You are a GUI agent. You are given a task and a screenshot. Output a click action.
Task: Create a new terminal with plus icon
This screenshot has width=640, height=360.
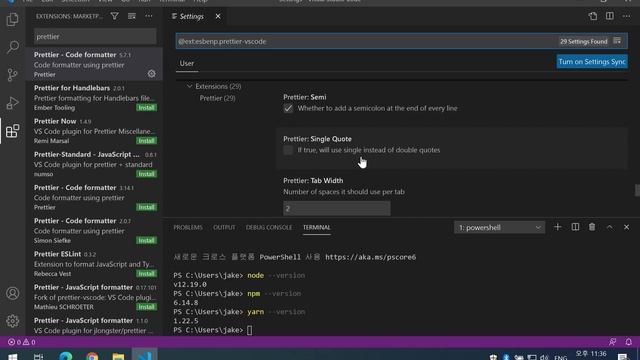tap(558, 227)
